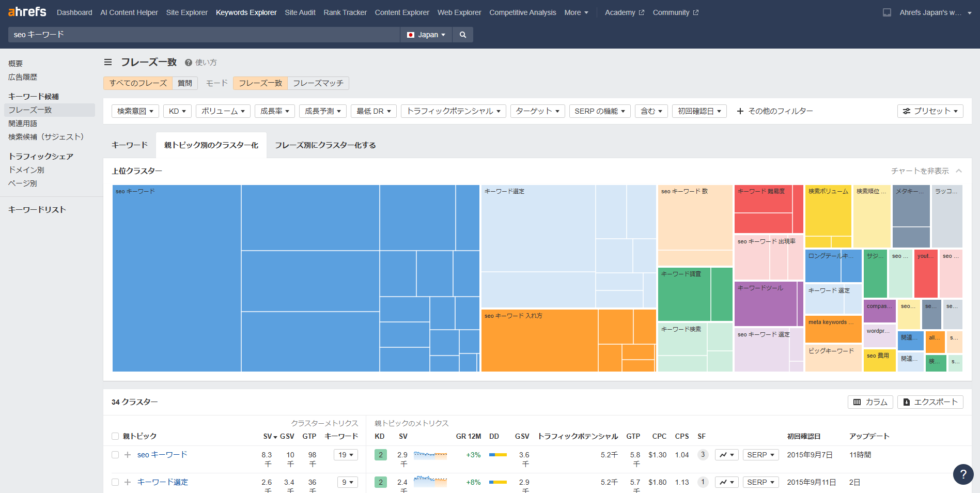Viewport: 980px width, 493px height.
Task: Switch to the キーワード tab
Action: pyautogui.click(x=130, y=145)
